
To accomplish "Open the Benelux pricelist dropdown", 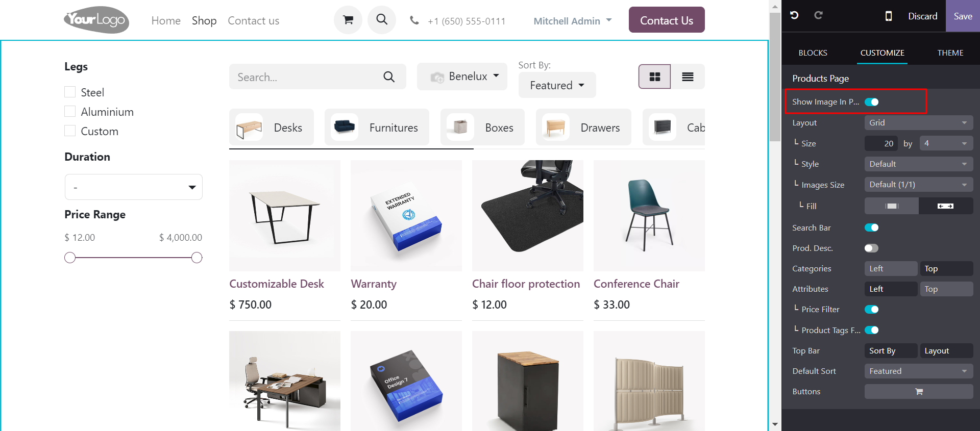I will click(462, 77).
